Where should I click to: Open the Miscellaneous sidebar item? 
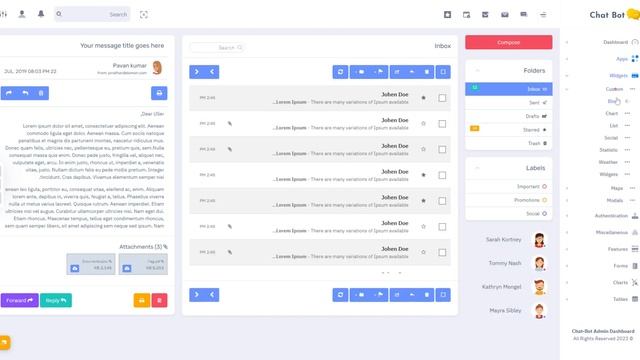[611, 232]
